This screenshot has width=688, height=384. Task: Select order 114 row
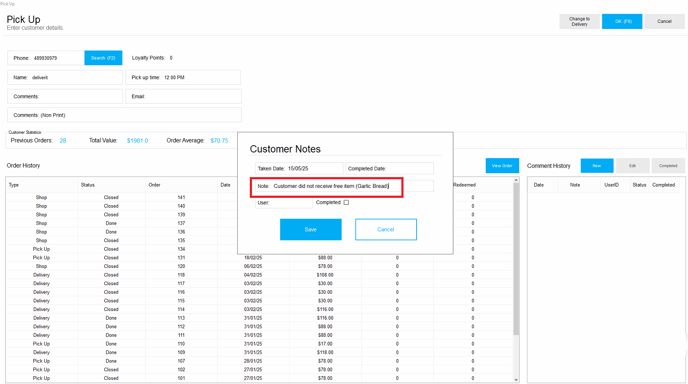point(259,309)
